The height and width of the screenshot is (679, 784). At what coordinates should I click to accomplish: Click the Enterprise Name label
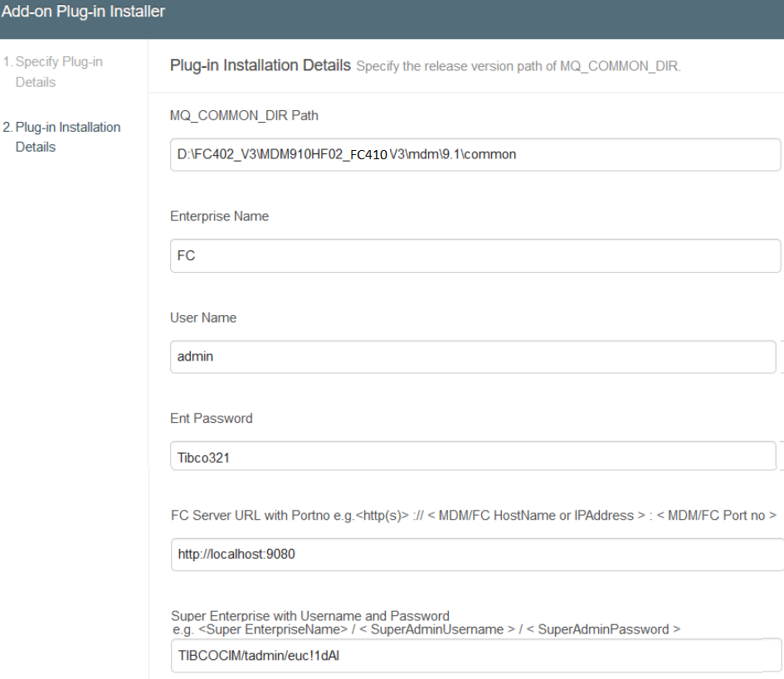(219, 216)
